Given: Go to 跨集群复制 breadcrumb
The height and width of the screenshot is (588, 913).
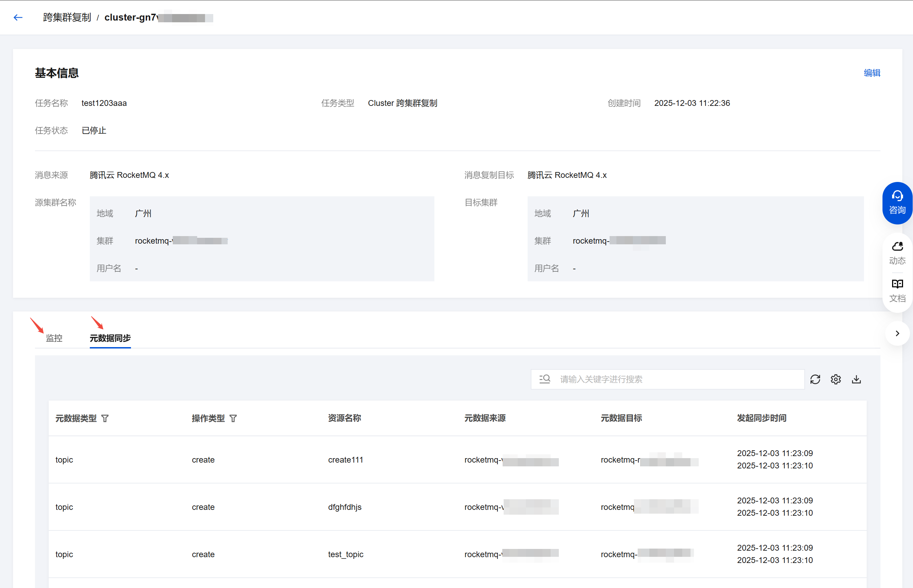Looking at the screenshot, I should pos(67,17).
